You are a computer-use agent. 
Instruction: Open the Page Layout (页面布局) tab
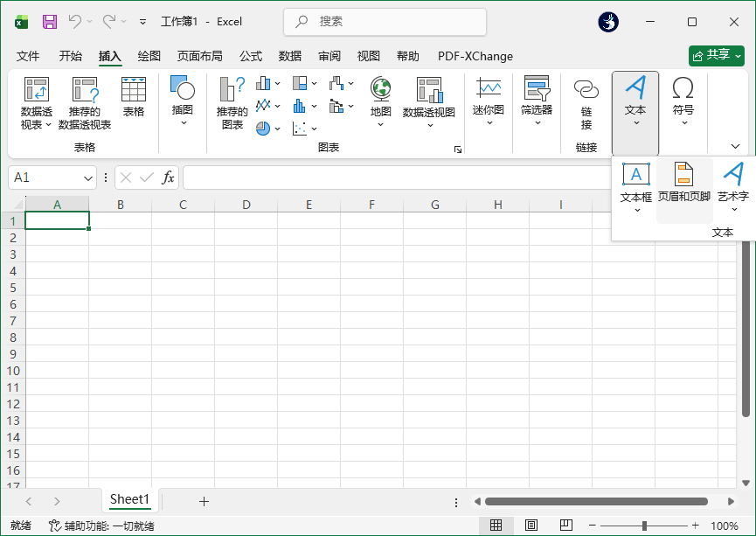click(x=199, y=56)
